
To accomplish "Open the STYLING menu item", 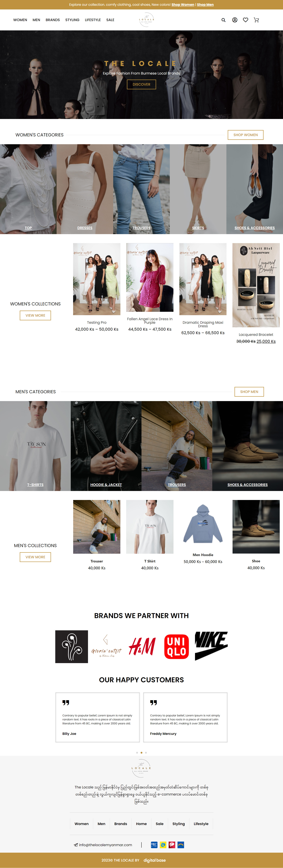I will 72,20.
